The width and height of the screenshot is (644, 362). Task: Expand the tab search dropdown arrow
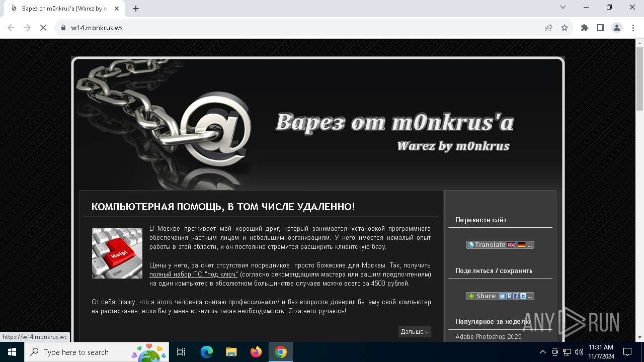coord(563,7)
